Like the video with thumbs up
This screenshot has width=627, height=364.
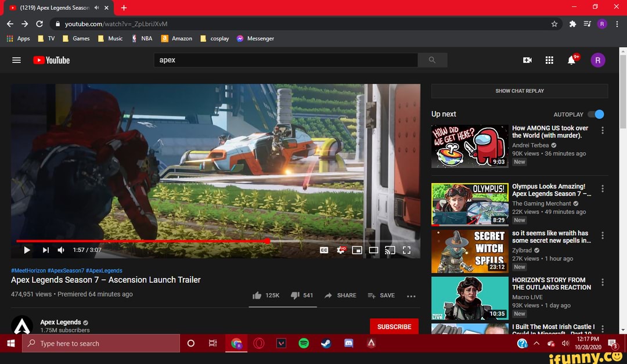[x=266, y=295]
